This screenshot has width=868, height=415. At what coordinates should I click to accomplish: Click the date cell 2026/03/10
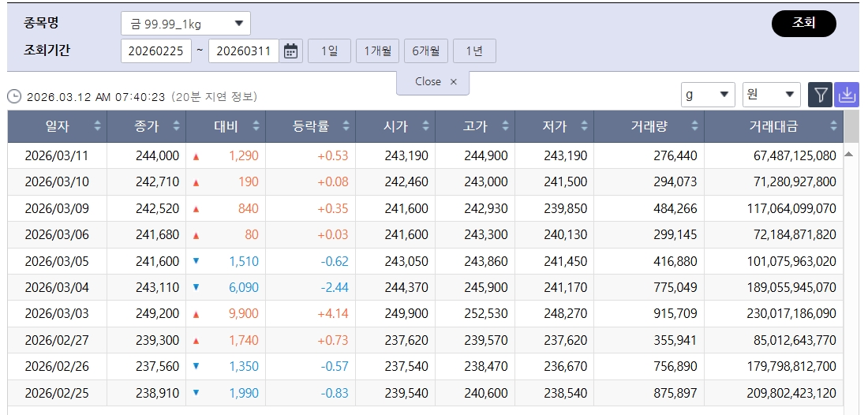[x=57, y=182]
